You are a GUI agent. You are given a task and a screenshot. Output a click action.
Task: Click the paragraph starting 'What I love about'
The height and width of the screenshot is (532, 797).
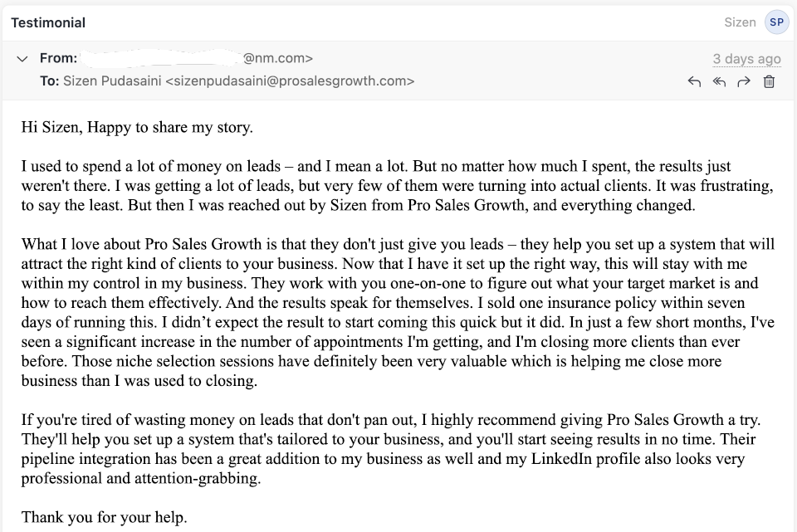(398, 313)
